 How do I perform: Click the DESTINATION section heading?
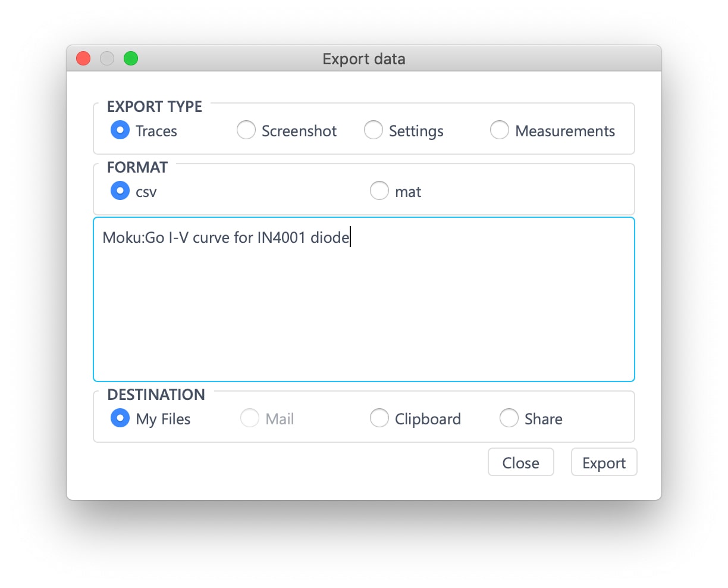click(156, 395)
